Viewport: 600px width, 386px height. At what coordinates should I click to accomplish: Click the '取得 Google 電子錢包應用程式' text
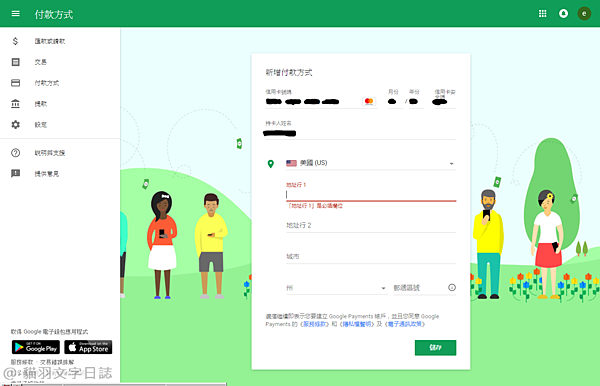point(49,332)
